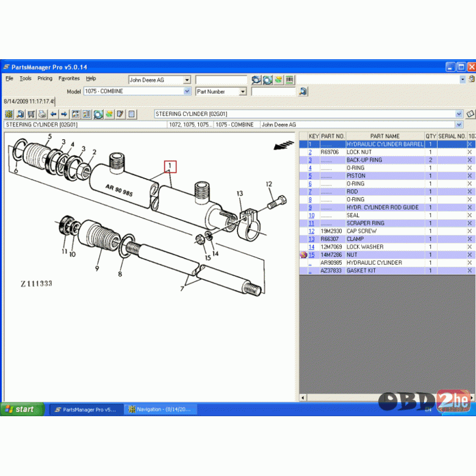The image size is (476, 476).
Task: Click the part number search magnifier button
Action: [303, 92]
